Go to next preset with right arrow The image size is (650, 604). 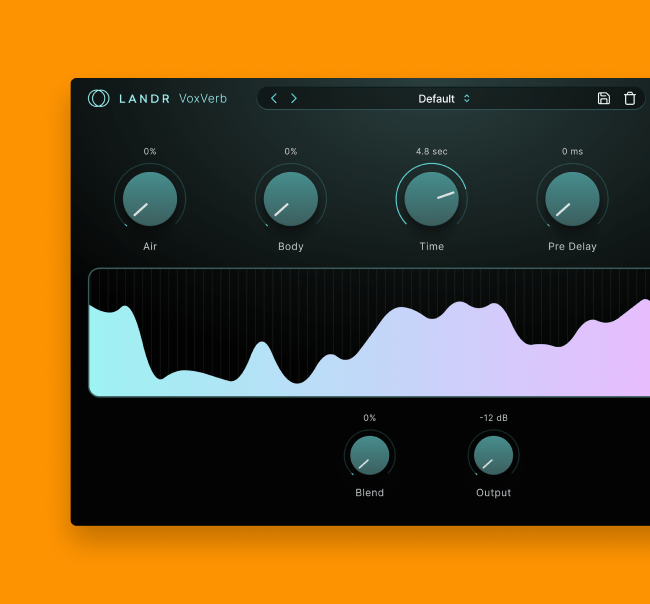point(294,99)
